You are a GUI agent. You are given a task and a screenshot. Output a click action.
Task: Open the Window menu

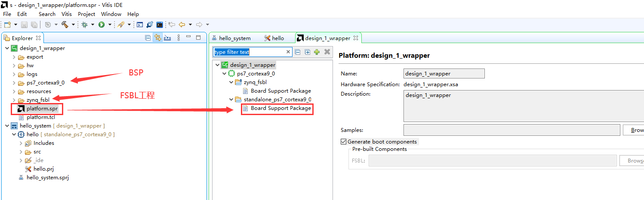111,14
